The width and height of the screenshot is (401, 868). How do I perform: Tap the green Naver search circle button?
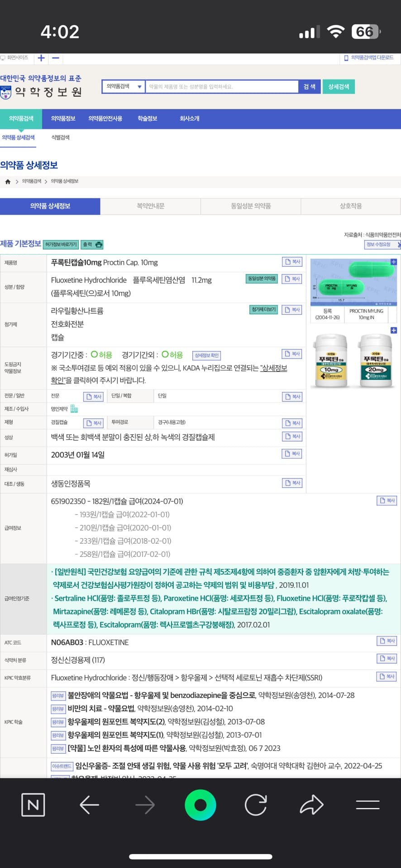200,805
